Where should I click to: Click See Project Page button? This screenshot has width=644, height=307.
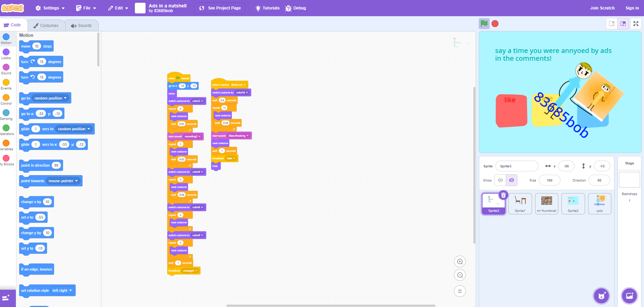coord(219,8)
